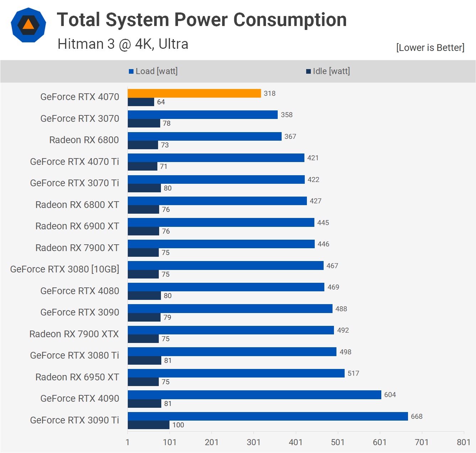
Task: Select the 'Radeon RX 7900 XTX' row label
Action: [74, 334]
